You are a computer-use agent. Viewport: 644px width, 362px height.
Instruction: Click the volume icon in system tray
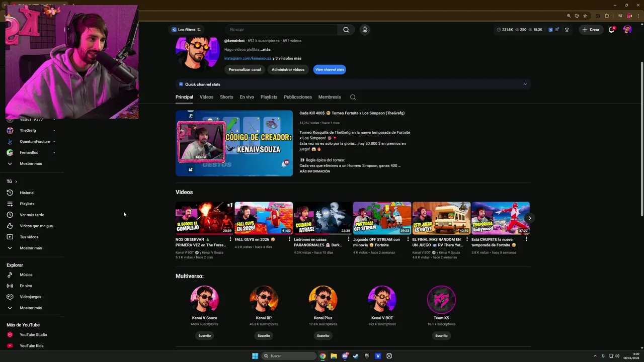(618, 356)
